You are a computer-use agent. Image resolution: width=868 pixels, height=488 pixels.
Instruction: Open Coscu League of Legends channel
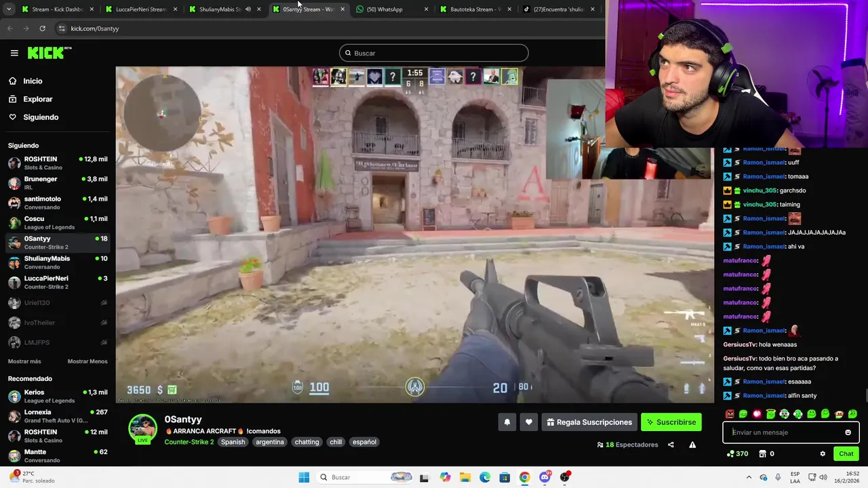coord(58,222)
